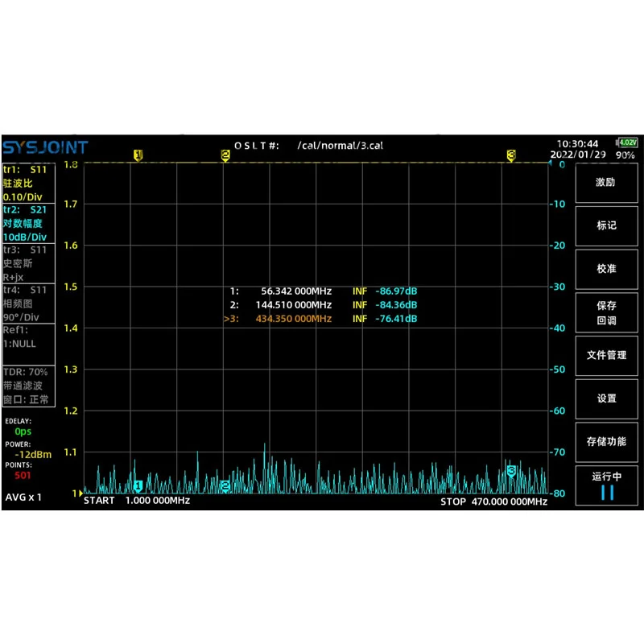644x644 pixels.
Task: Click the 10:30:44 clock time
Action: (x=577, y=144)
